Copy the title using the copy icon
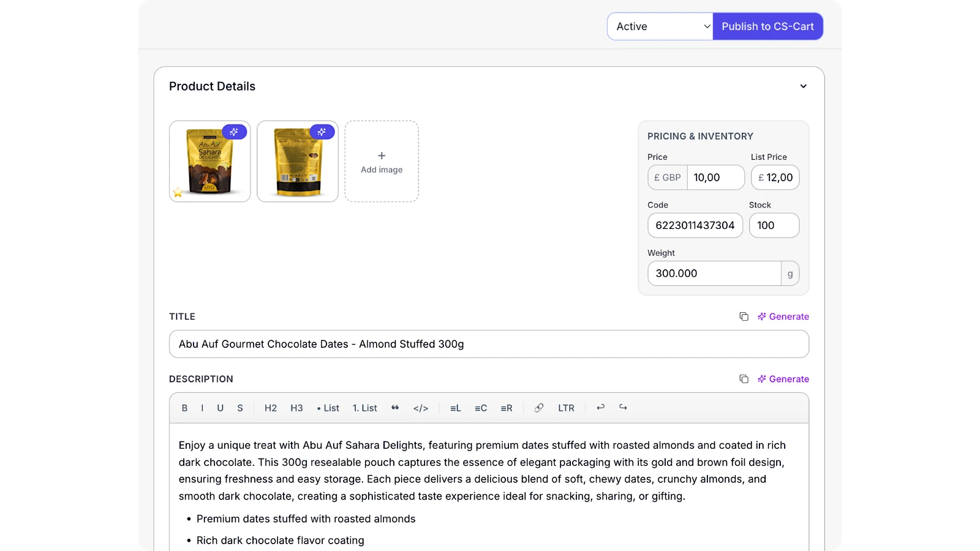The width and height of the screenshot is (980, 551). 744,317
